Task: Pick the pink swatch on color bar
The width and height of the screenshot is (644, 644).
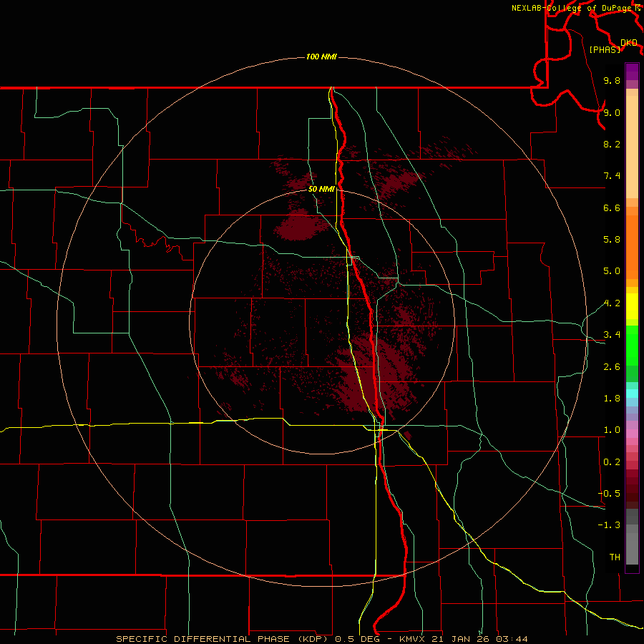Action: point(632,434)
